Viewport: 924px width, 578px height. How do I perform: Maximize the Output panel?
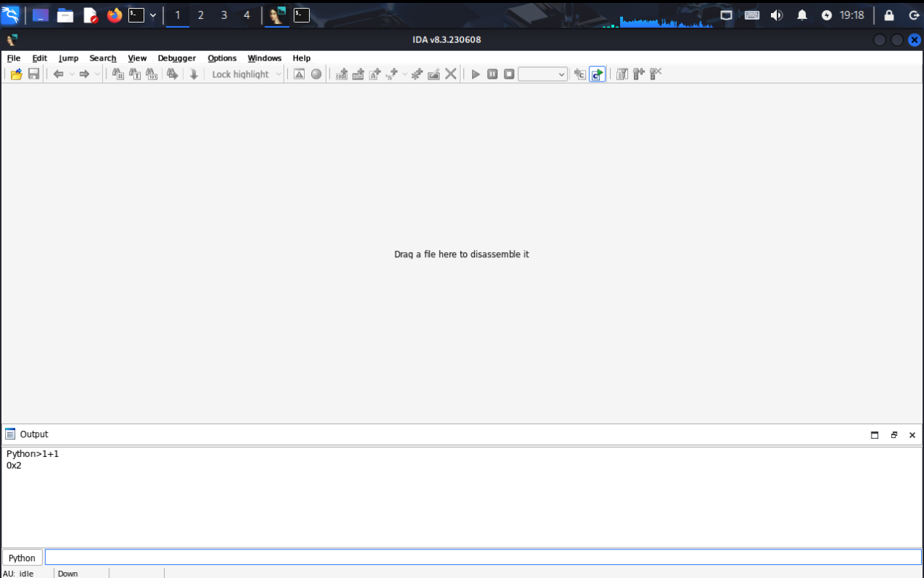(874, 435)
